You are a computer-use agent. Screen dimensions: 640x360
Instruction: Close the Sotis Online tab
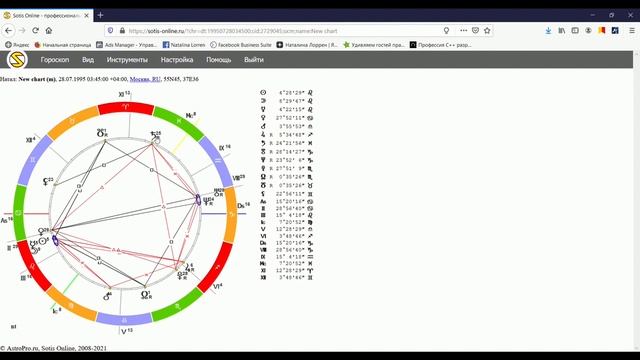click(87, 16)
